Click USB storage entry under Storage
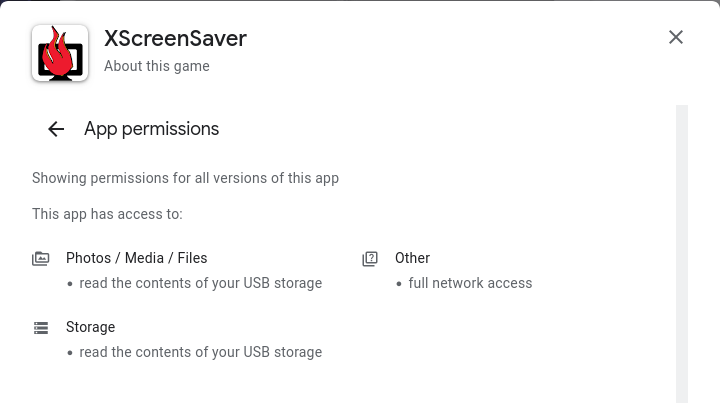This screenshot has height=403, width=720. pyautogui.click(x=200, y=352)
